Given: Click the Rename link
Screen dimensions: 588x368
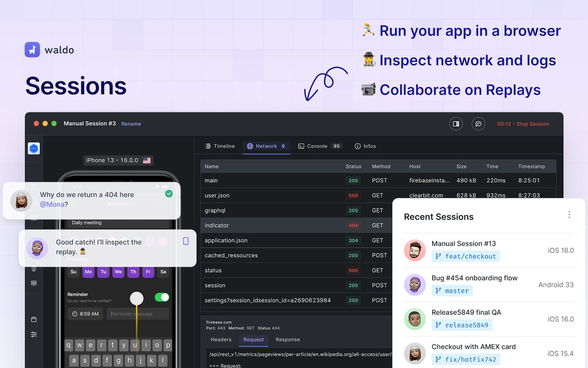Looking at the screenshot, I should pos(131,124).
